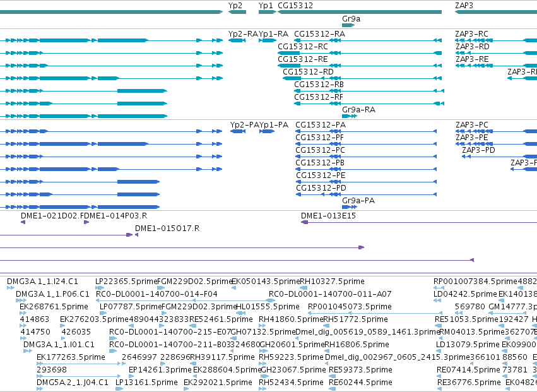Image resolution: width=537 pixels, height=392 pixels.
Task: Select EST DMG5A.2_1.J04.C1
Action: [73, 383]
